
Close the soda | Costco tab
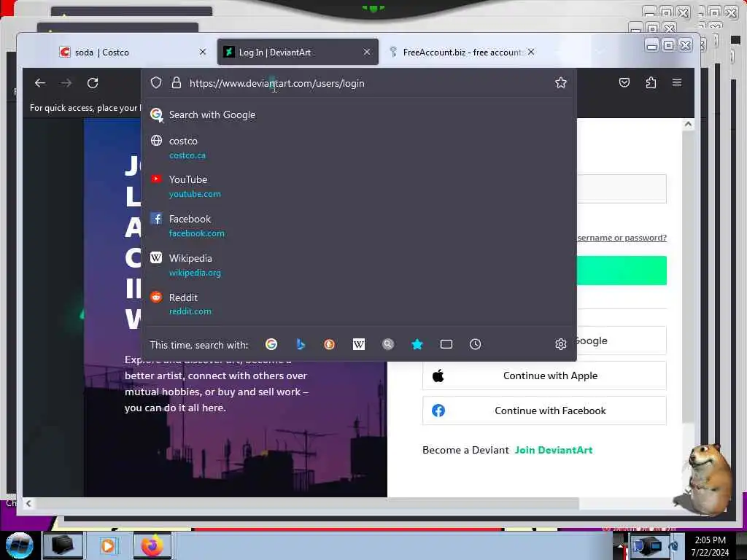click(x=203, y=52)
